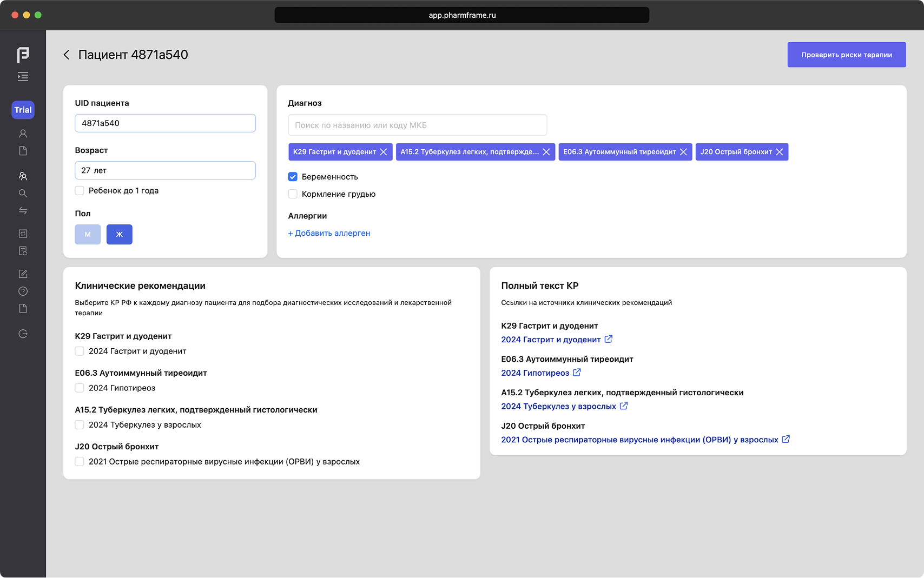Open the edit pencil sidebar icon
The height and width of the screenshot is (578, 924).
click(23, 274)
